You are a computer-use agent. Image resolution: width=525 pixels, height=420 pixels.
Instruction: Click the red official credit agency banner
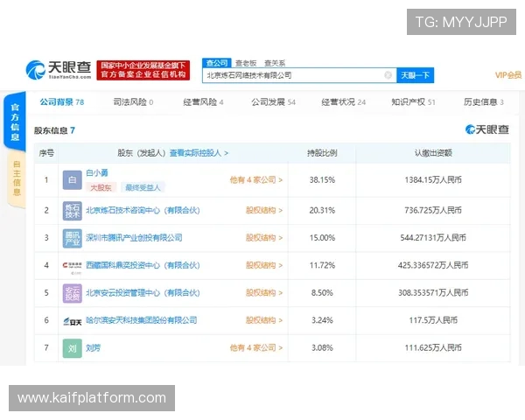[x=143, y=70]
